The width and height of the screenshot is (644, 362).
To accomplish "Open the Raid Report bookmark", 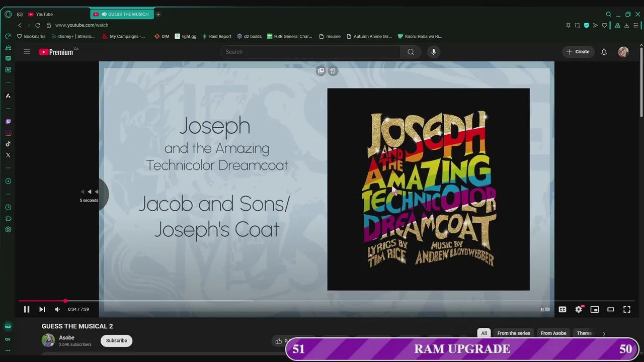I will click(x=216, y=36).
